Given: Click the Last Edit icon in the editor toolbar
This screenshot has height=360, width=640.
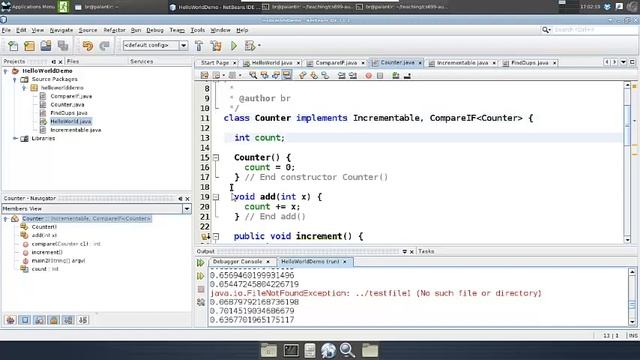Looking at the screenshot, I should [x=204, y=75].
